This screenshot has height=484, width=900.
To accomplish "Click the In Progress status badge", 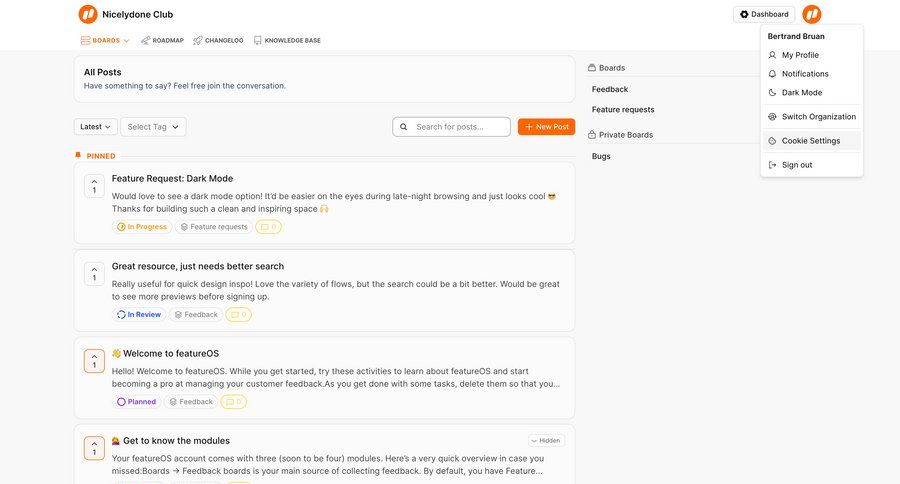I will [x=141, y=227].
